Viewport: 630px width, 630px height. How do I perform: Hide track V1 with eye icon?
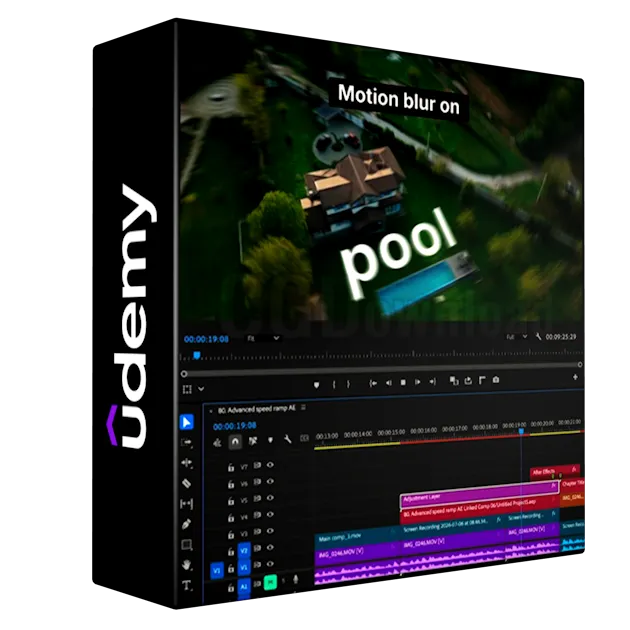[270, 564]
